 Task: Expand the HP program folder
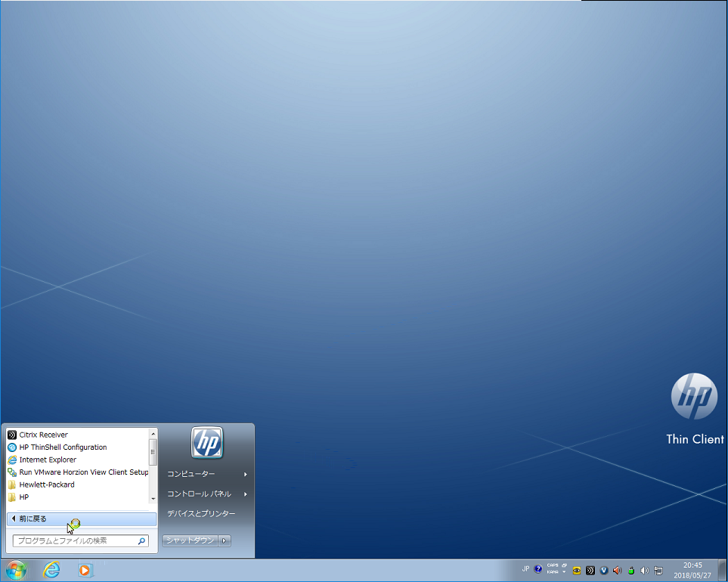click(24, 497)
